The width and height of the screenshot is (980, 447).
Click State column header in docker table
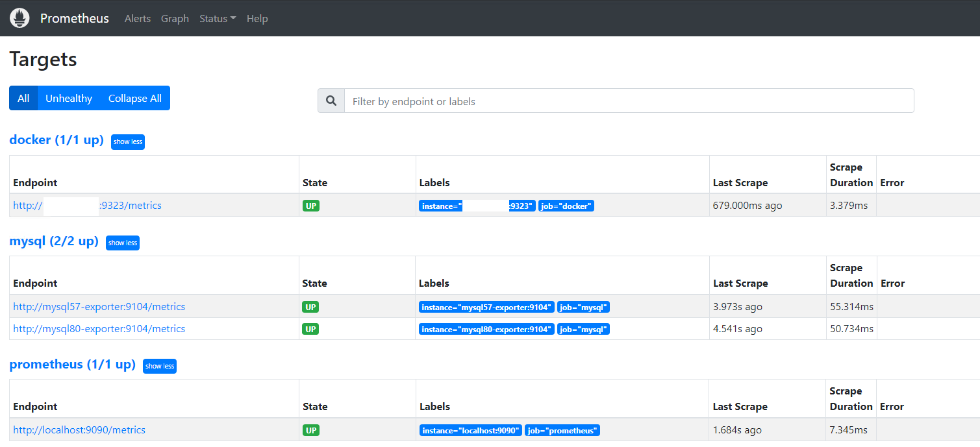tap(315, 182)
